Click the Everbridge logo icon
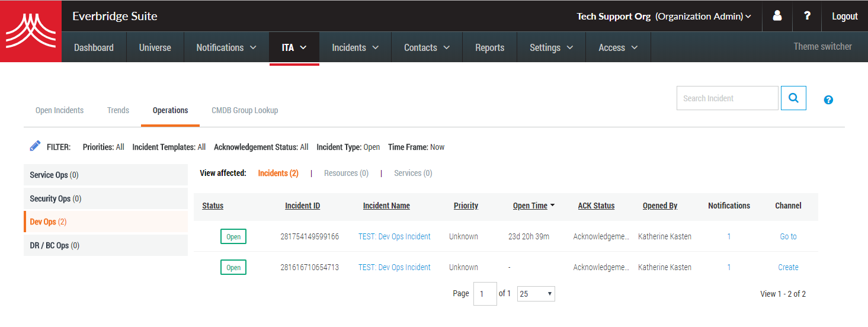Image resolution: width=868 pixels, height=327 pixels. [x=31, y=31]
